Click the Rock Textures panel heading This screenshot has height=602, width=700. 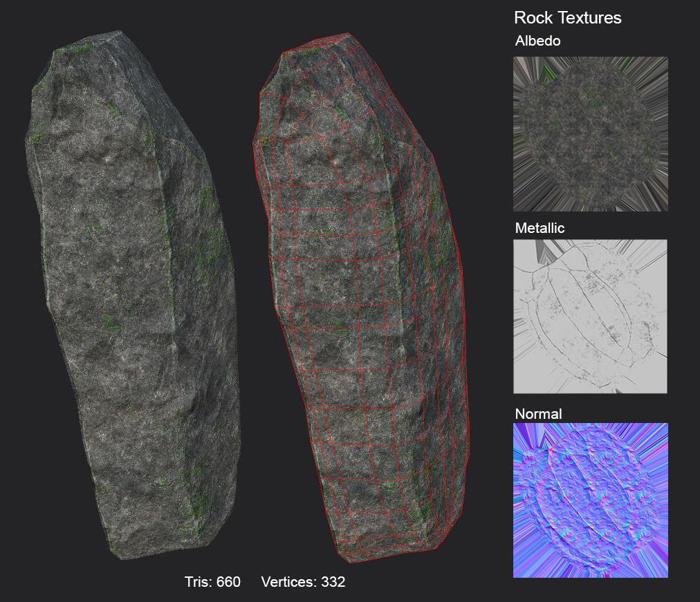pyautogui.click(x=568, y=18)
